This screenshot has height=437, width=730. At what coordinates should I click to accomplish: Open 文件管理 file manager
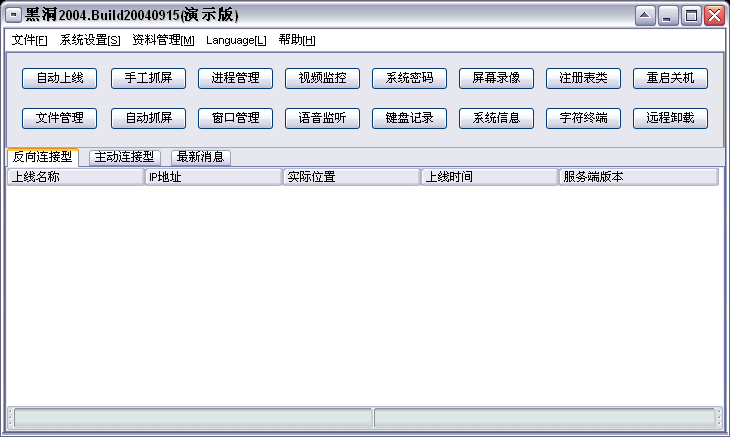(x=59, y=118)
